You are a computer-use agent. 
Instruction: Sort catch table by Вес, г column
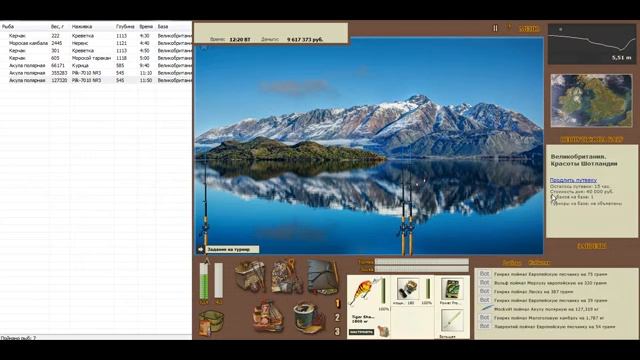(x=59, y=27)
